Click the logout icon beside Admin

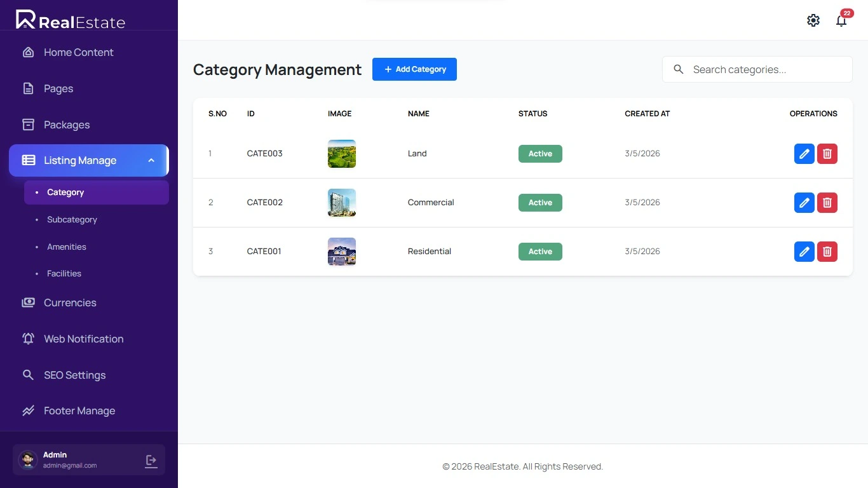pos(151,461)
